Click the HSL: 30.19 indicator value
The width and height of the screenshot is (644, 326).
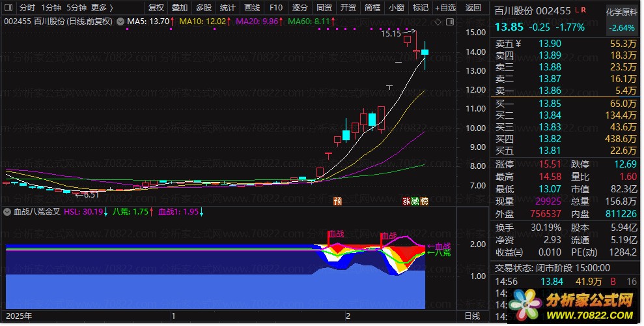(86, 212)
